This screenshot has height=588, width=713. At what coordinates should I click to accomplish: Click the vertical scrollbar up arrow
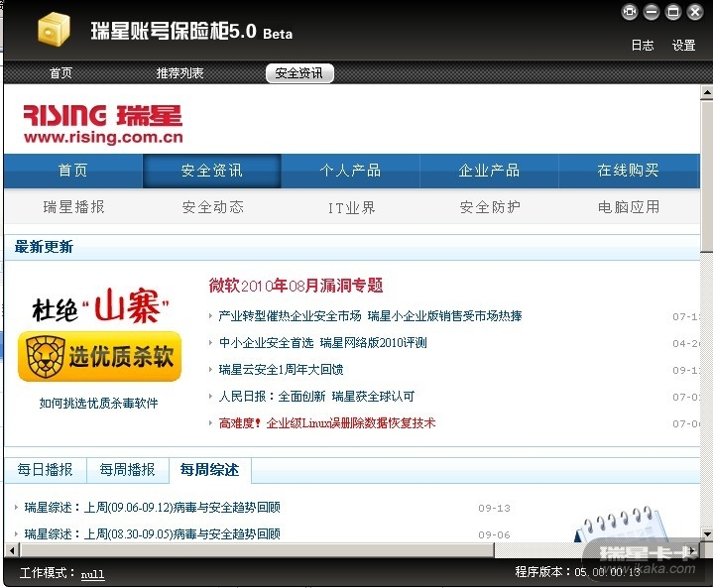click(707, 93)
